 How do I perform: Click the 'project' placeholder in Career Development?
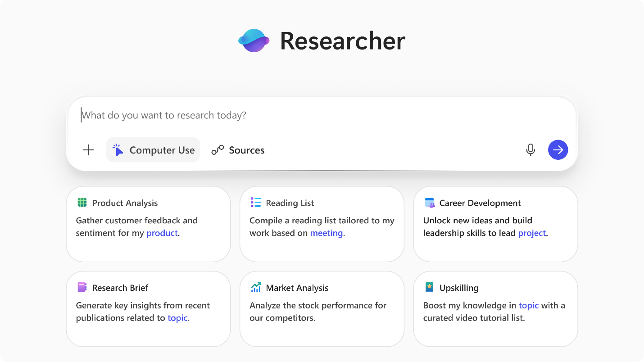click(x=532, y=233)
